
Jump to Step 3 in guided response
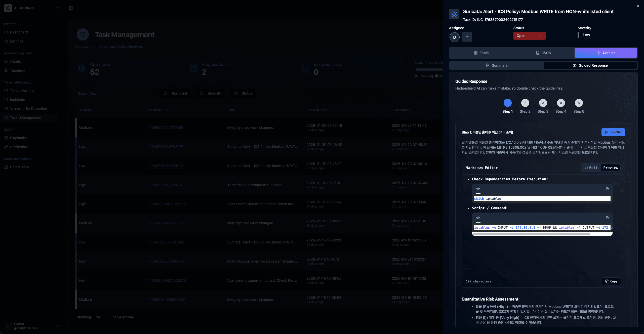543,103
